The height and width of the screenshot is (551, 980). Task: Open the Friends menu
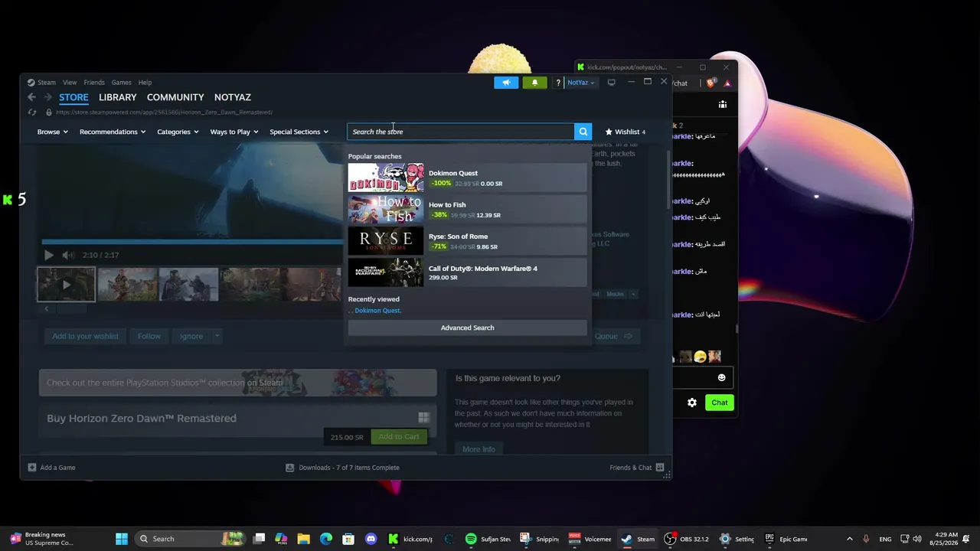click(94, 83)
